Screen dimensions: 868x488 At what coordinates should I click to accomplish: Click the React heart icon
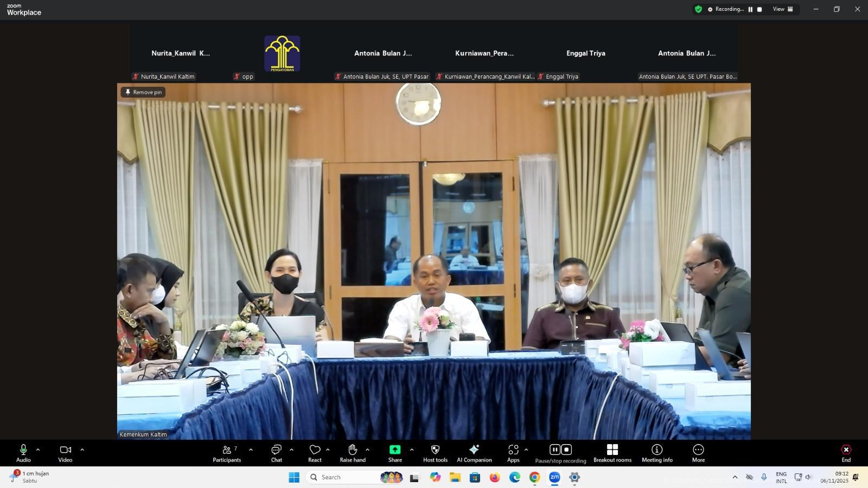pos(315,453)
